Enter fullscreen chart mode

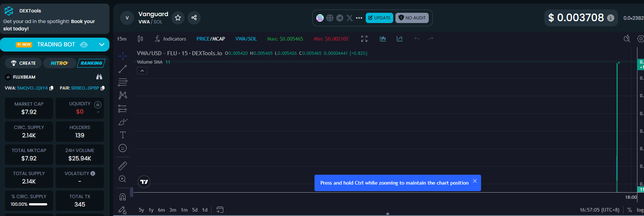click(364, 39)
